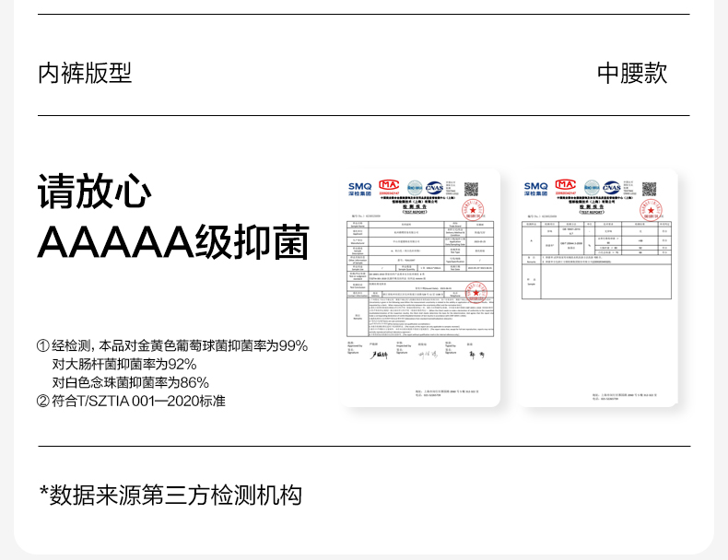Click the CNAS logo on the first report
728x560 pixels.
pyautogui.click(x=437, y=188)
